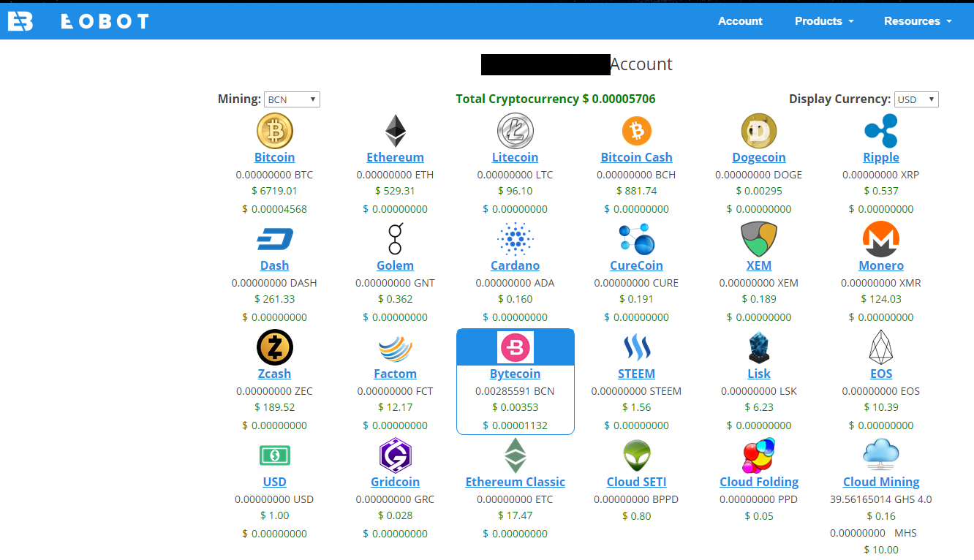Click the Eobot logo in header

click(x=78, y=21)
